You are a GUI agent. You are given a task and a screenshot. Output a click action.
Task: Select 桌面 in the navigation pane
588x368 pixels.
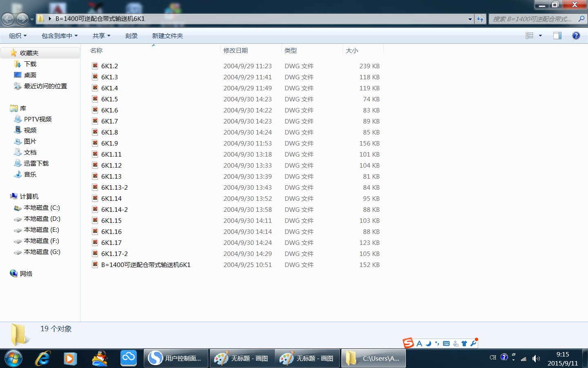click(30, 75)
